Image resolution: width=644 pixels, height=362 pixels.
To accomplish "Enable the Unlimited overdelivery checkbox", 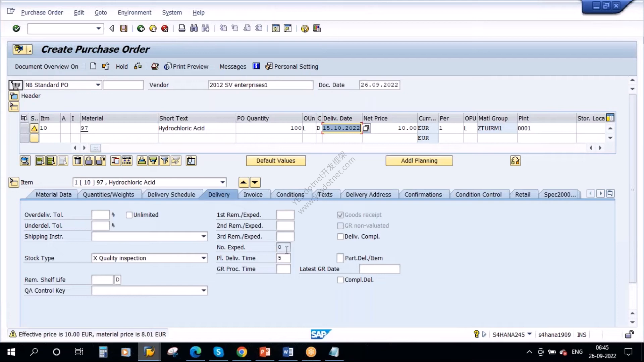I will (x=129, y=215).
